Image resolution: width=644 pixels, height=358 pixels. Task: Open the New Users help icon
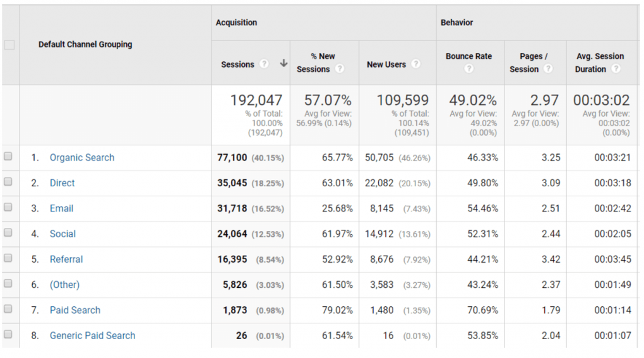(415, 64)
